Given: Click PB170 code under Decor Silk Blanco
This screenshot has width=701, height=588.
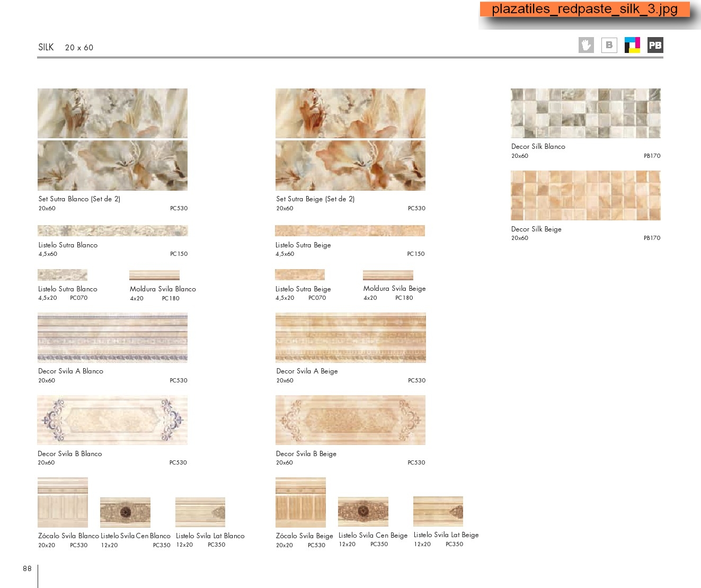Looking at the screenshot, I should (652, 156).
